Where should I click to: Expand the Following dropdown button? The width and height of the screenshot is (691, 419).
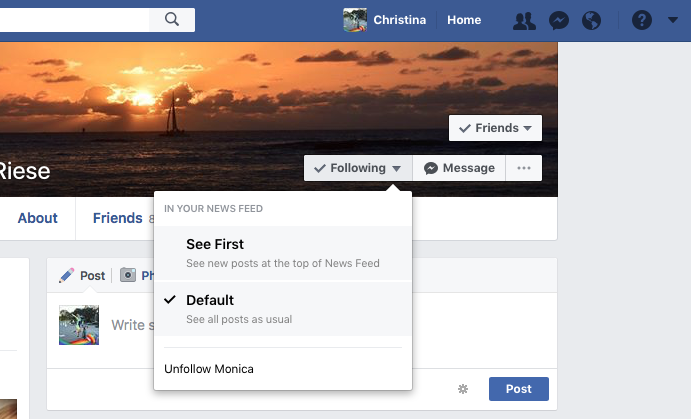pyautogui.click(x=357, y=168)
